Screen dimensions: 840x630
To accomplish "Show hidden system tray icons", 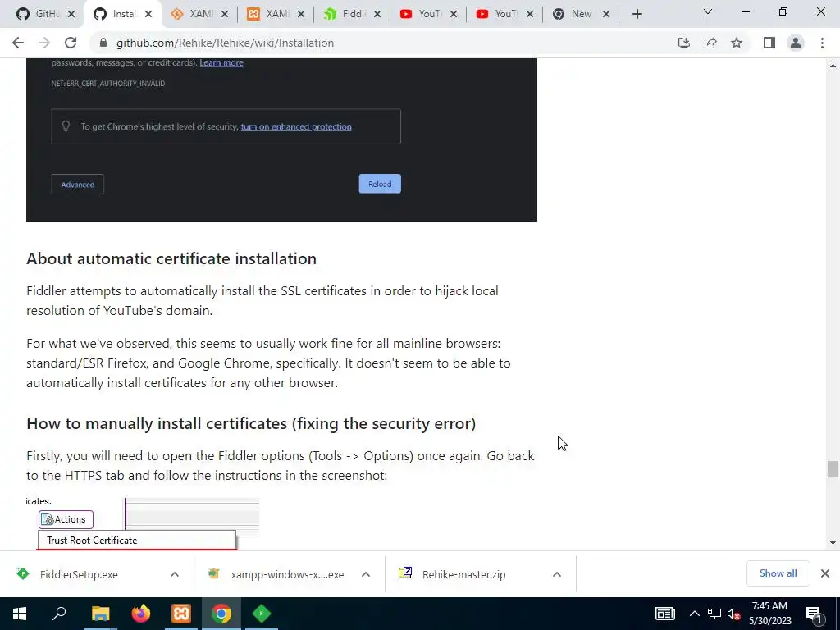I will (694, 614).
